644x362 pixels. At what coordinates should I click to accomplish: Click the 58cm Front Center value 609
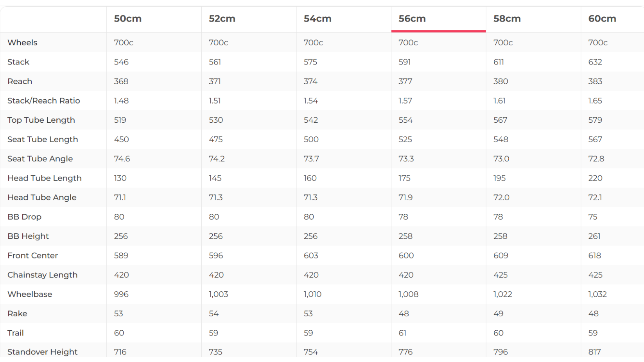[x=501, y=256]
